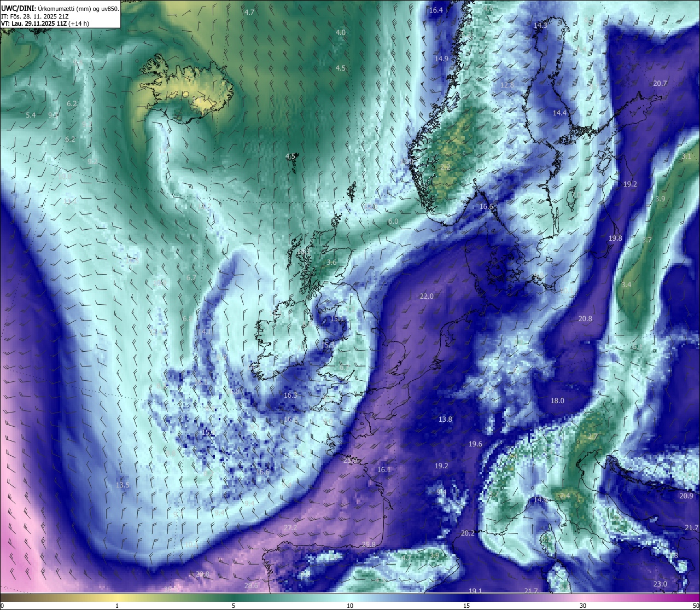Screen dimensions: 700x610
Task: Click the 27.2 value label
Action: tap(290, 527)
